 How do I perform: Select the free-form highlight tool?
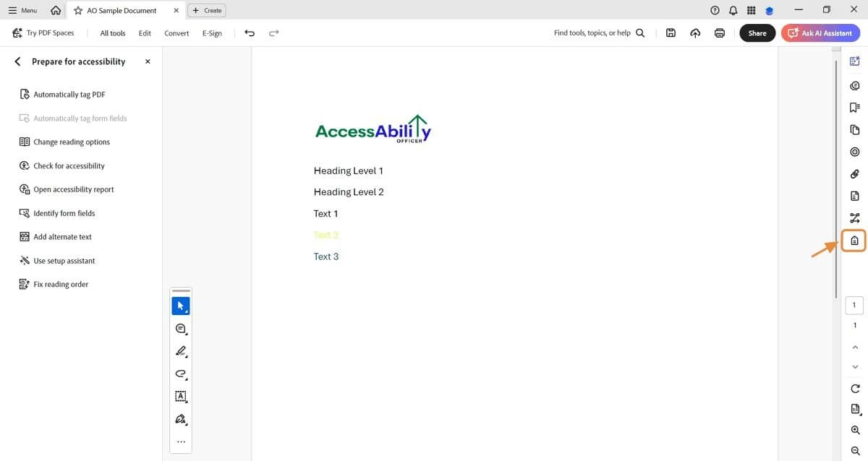click(180, 374)
